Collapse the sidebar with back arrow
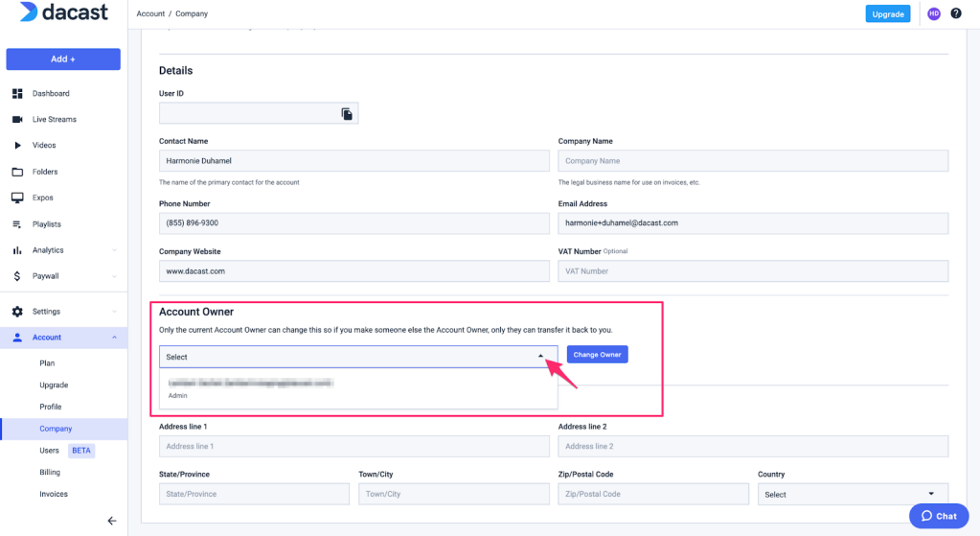Screen dimensions: 980x536 coord(112,521)
